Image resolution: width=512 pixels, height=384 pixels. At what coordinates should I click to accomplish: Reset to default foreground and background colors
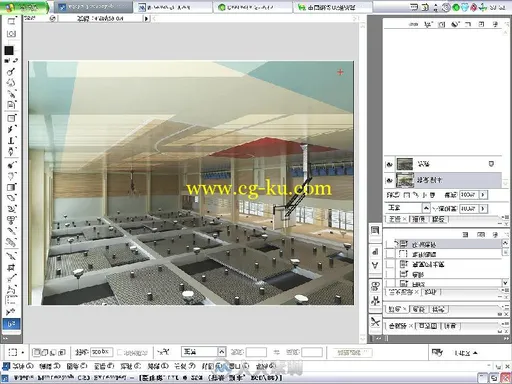(x=7, y=61)
